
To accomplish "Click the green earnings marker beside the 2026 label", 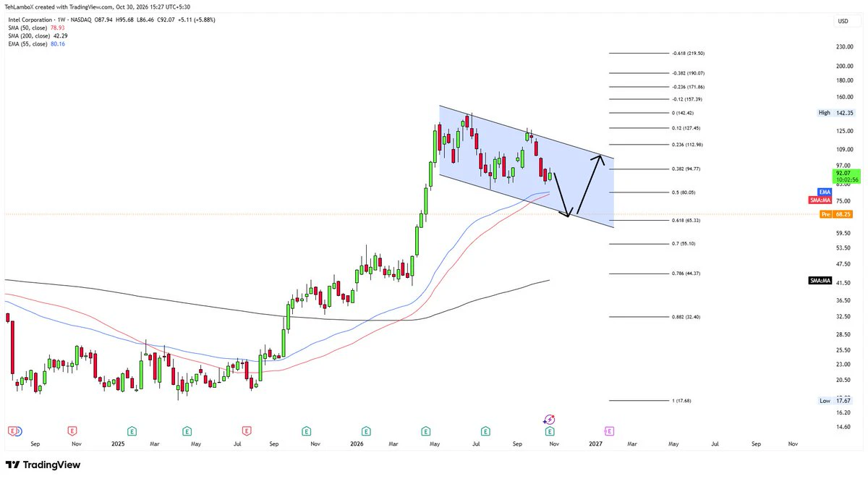I will [367, 431].
